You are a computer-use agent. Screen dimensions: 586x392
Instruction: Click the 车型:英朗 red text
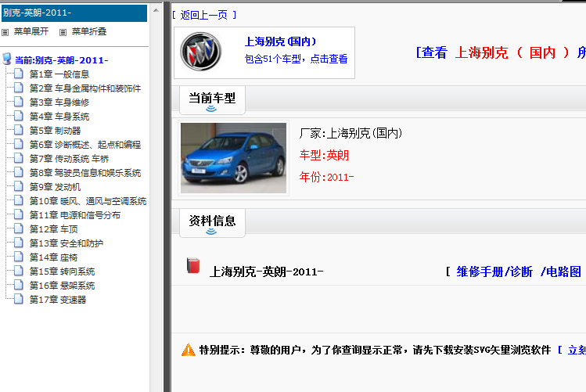(324, 155)
